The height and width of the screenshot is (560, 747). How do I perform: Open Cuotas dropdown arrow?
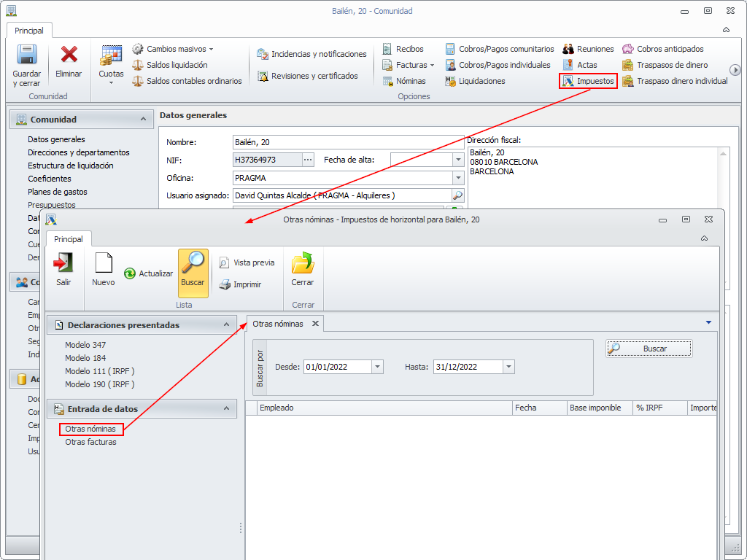[111, 83]
